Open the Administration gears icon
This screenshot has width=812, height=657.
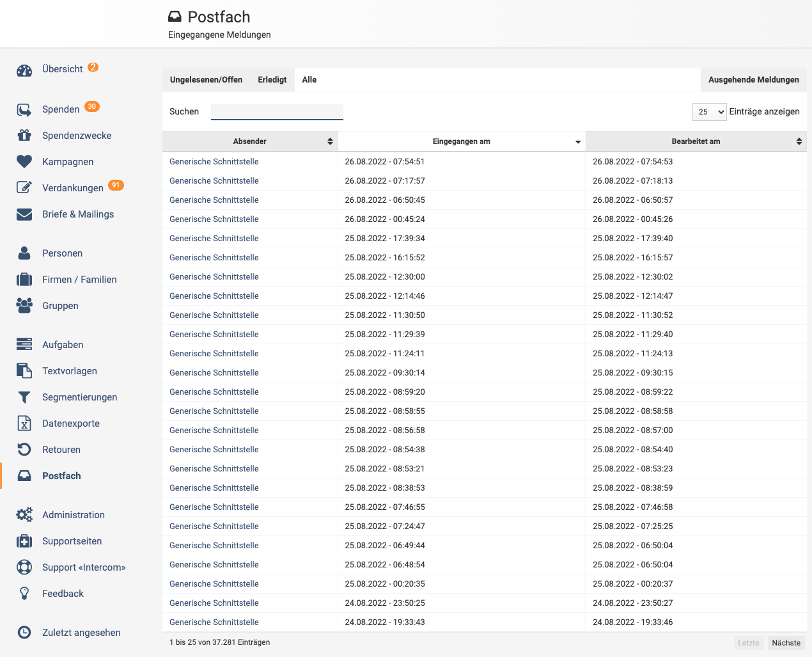click(x=24, y=515)
